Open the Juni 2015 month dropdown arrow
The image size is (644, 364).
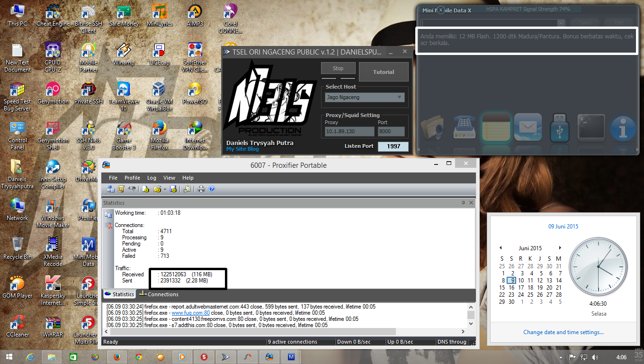pyautogui.click(x=560, y=247)
